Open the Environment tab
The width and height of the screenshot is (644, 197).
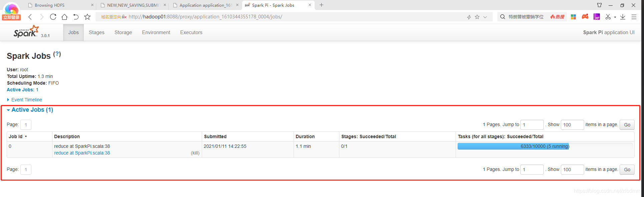point(156,32)
